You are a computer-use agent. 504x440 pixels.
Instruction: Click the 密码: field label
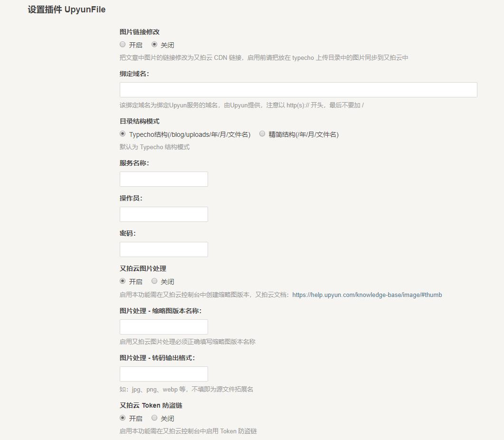tap(127, 233)
